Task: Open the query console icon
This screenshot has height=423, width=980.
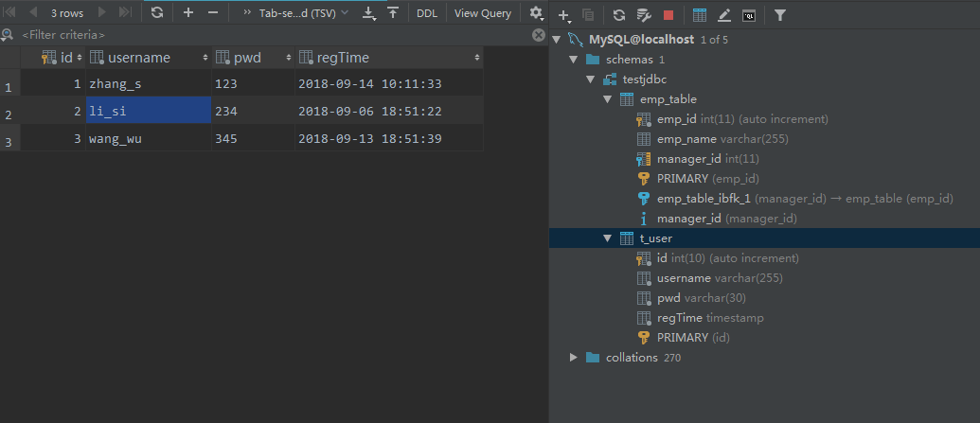Action: tap(749, 15)
